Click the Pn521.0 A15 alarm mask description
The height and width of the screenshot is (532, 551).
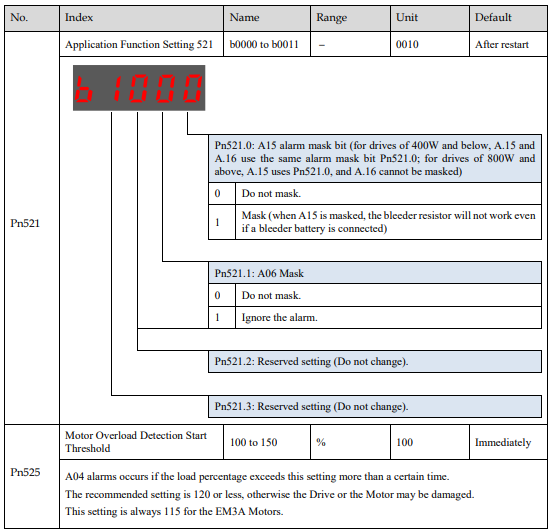pyautogui.click(x=375, y=158)
